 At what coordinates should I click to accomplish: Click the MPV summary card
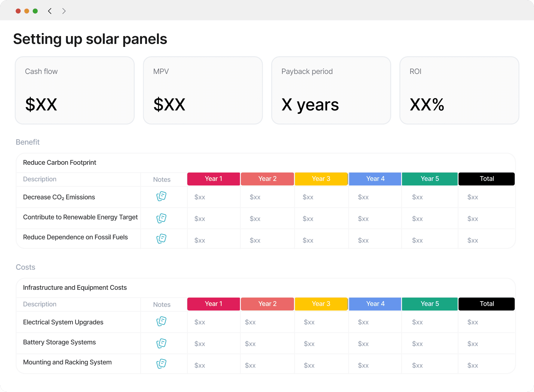(x=203, y=90)
